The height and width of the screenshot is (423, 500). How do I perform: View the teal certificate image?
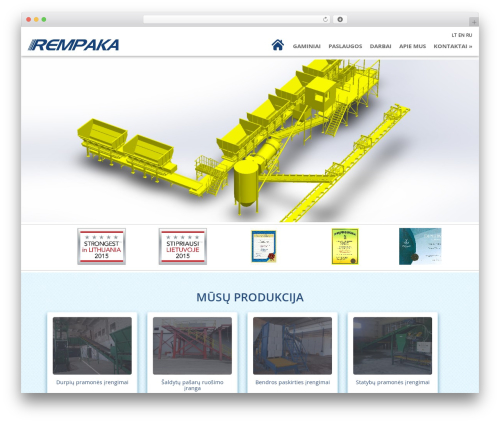tap(420, 246)
